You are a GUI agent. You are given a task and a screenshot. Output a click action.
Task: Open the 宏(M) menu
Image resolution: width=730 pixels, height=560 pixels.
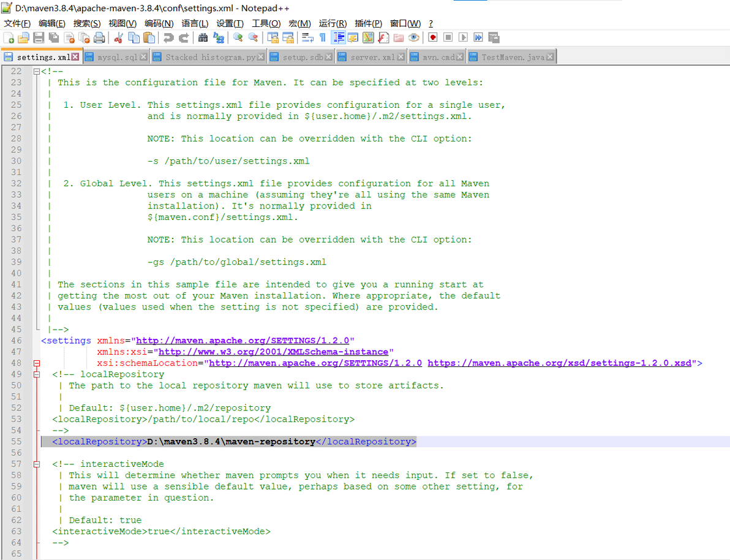299,23
